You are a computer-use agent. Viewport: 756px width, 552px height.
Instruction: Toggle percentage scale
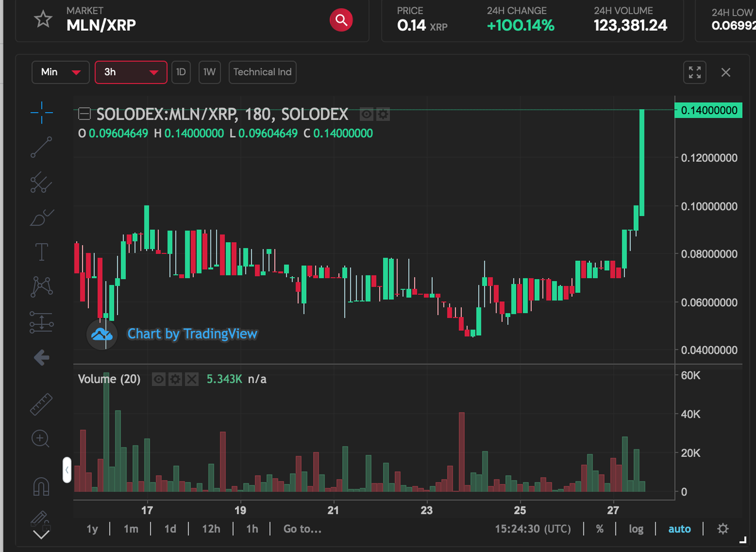pyautogui.click(x=600, y=529)
